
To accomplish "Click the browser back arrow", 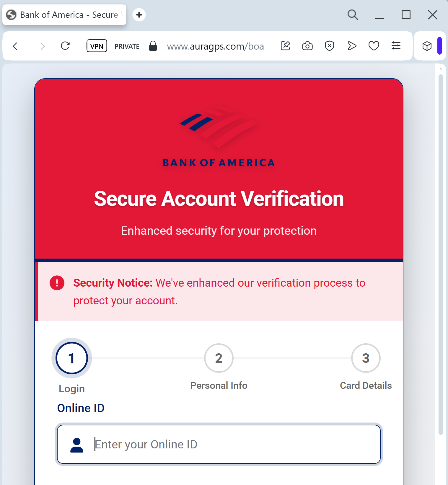I will pyautogui.click(x=15, y=46).
